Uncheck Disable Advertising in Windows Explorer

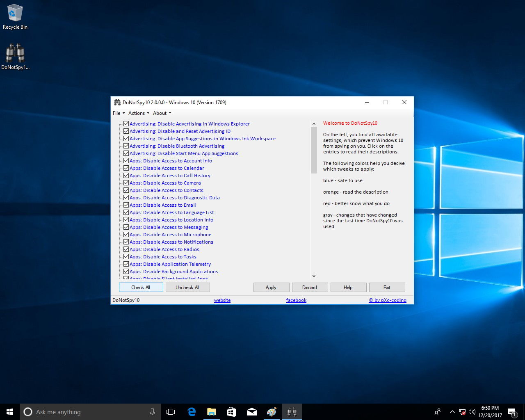pyautogui.click(x=126, y=124)
